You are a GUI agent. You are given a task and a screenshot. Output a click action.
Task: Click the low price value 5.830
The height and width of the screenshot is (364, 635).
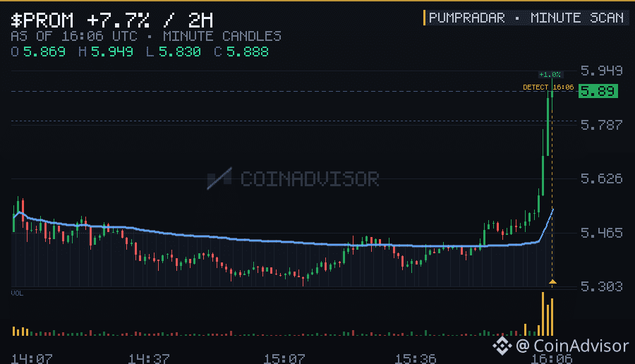[x=179, y=51]
